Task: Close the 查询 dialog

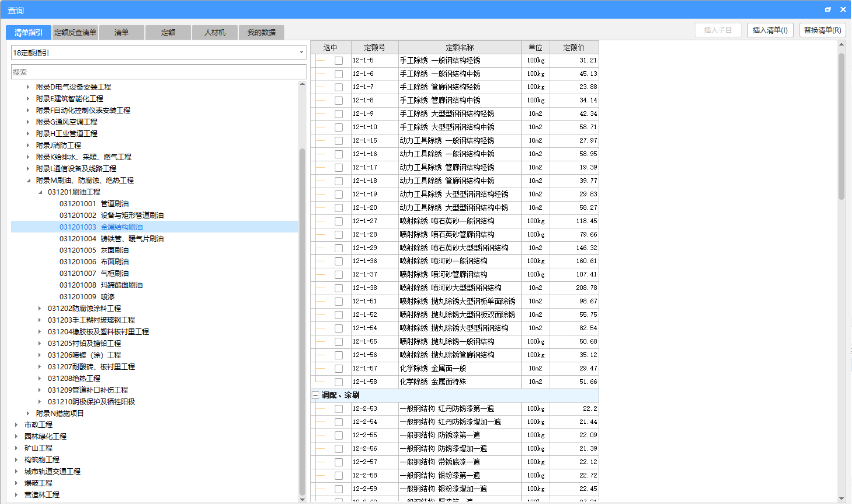Action: point(843,10)
